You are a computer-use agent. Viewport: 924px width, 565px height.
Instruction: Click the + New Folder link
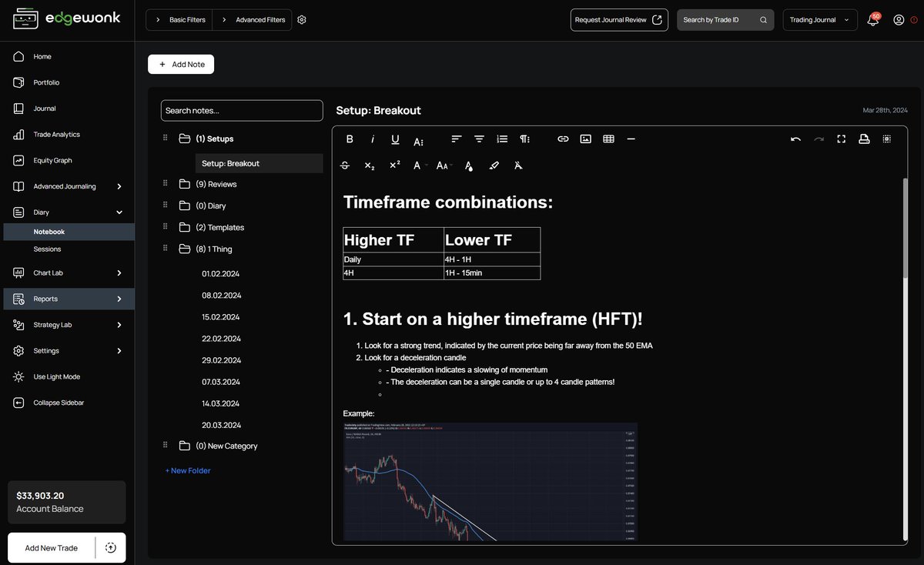[188, 470]
